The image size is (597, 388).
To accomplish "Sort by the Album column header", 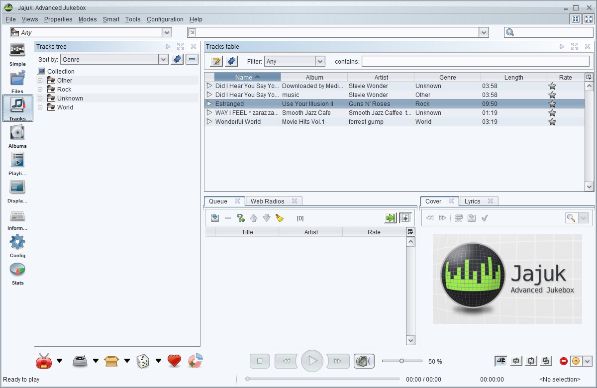I will (314, 77).
